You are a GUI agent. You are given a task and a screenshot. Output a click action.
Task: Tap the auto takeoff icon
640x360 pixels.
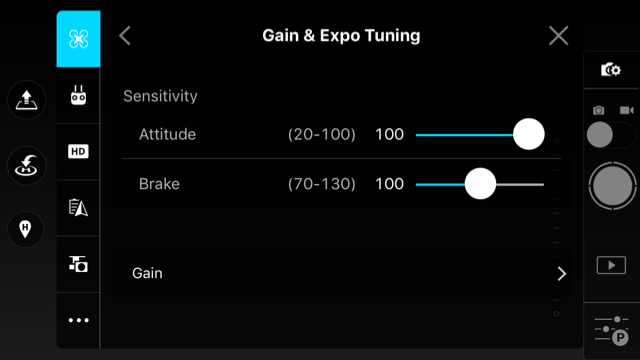(27, 100)
